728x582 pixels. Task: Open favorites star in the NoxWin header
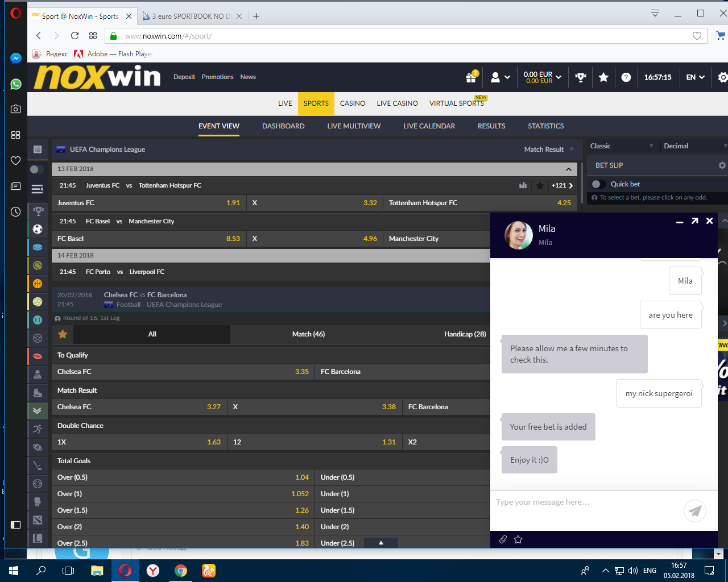(603, 77)
